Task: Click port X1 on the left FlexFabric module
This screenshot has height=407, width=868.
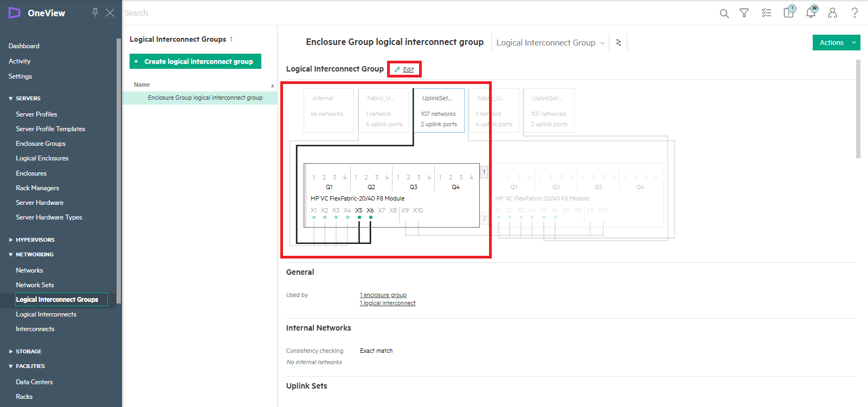Action: 313,211
